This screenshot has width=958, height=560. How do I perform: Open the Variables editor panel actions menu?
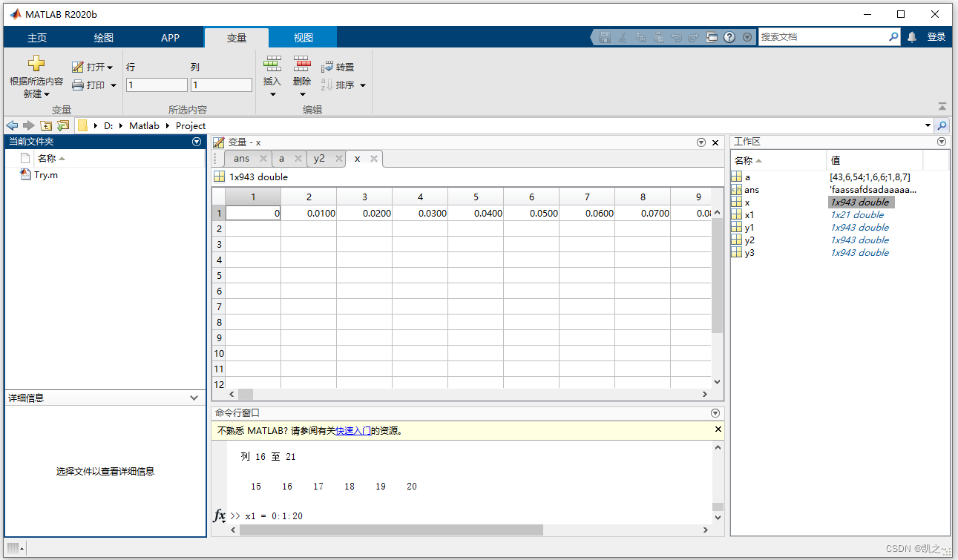[701, 142]
